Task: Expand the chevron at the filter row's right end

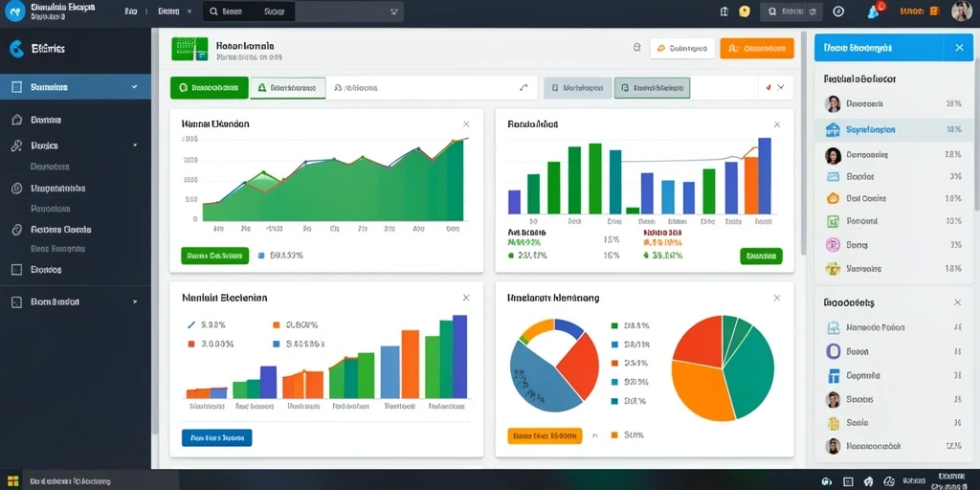Action: pyautogui.click(x=780, y=88)
